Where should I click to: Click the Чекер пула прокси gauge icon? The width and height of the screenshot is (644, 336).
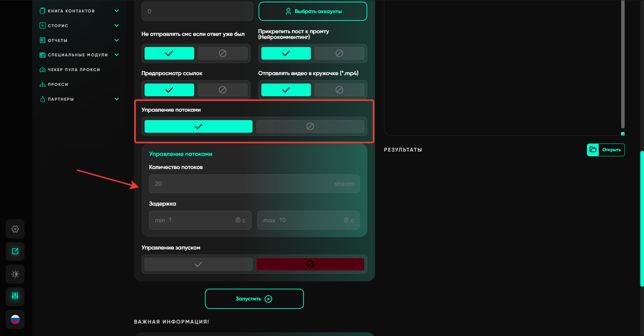click(43, 70)
